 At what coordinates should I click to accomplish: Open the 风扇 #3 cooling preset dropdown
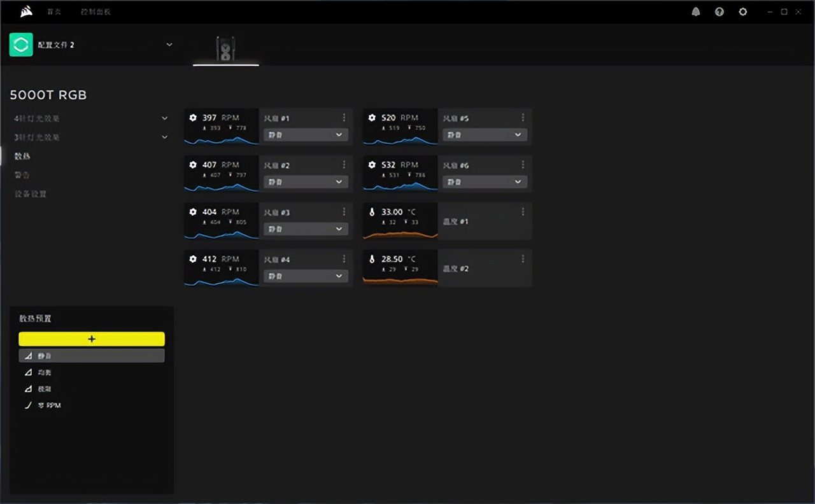click(306, 229)
